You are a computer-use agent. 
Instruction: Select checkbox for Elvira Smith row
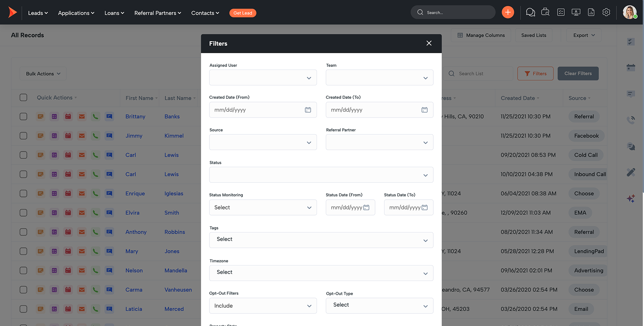click(23, 213)
